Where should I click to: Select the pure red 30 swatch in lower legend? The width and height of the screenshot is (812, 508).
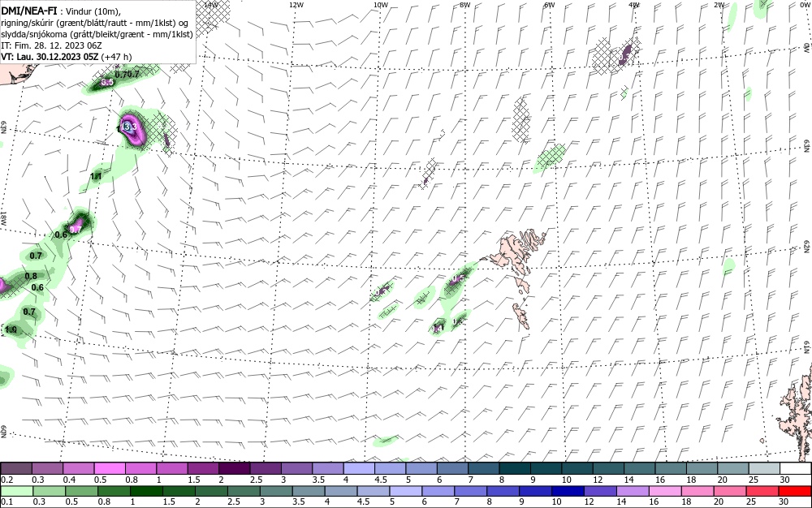(796, 491)
